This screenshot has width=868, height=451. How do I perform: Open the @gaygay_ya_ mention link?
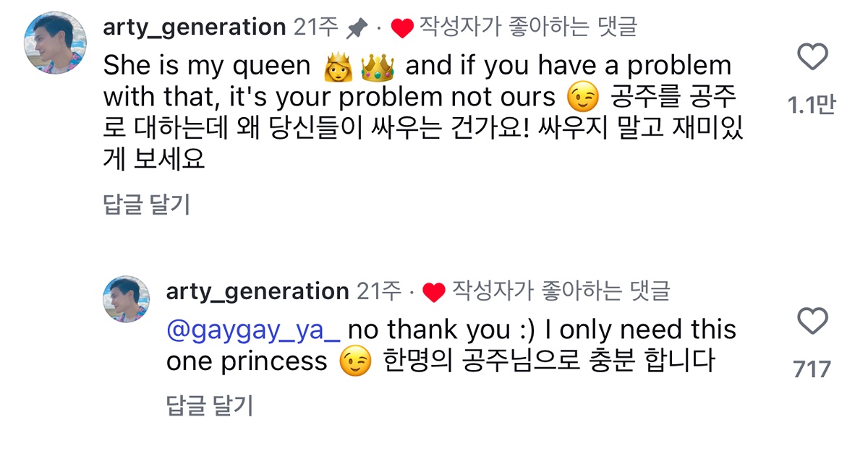tap(253, 330)
